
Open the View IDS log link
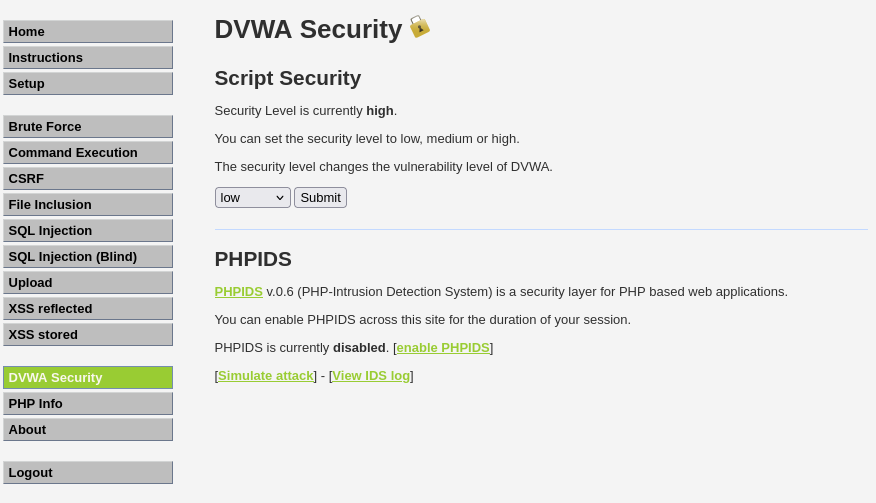(371, 376)
